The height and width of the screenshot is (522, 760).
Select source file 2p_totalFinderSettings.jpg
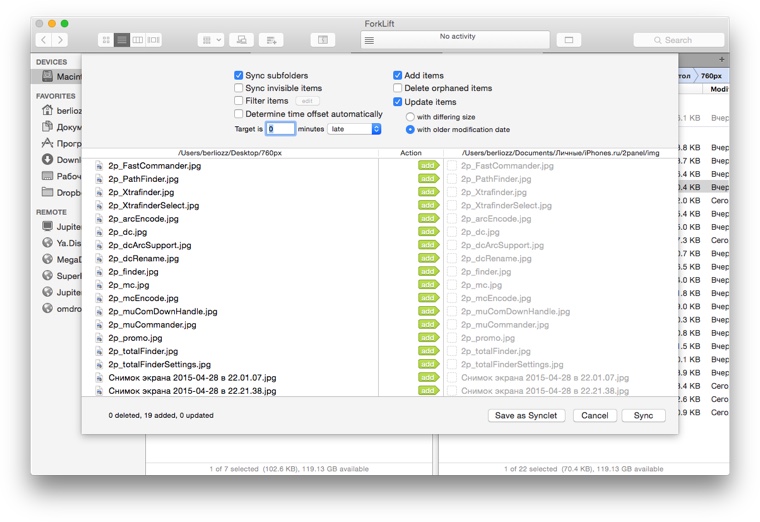pos(159,364)
